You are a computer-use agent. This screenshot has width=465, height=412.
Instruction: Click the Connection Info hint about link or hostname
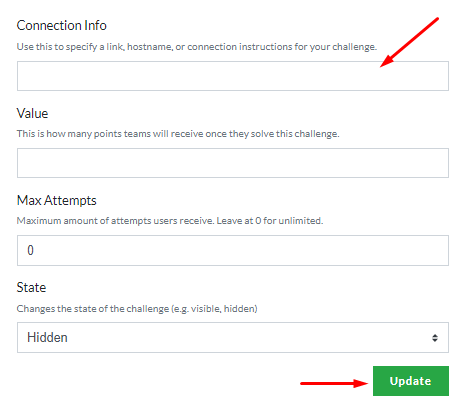[x=197, y=47]
